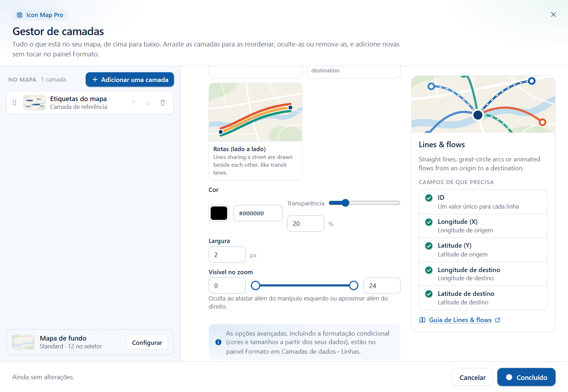Confirm with the Concluído button
The height and width of the screenshot is (392, 568).
coord(526,377)
